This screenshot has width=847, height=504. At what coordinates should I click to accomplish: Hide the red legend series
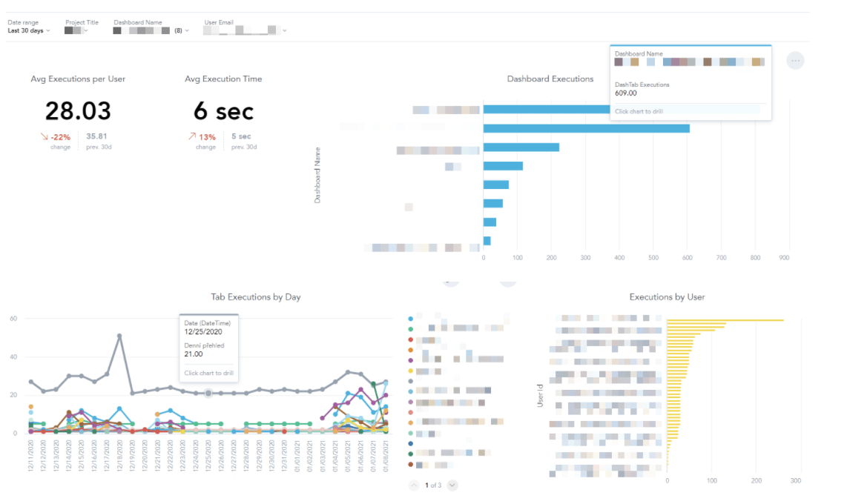(x=411, y=339)
